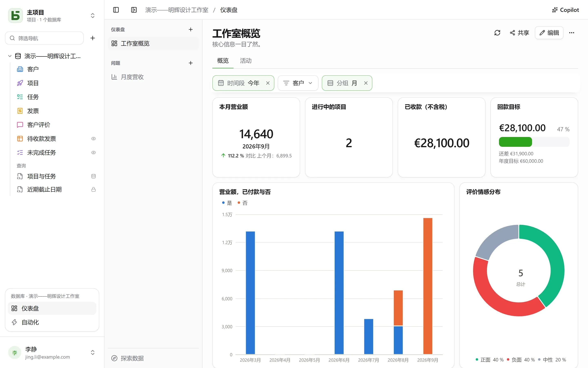Screen dimensions: 588x368
Task: Select 仪表盘 in the database panel
Action: click(x=52, y=308)
